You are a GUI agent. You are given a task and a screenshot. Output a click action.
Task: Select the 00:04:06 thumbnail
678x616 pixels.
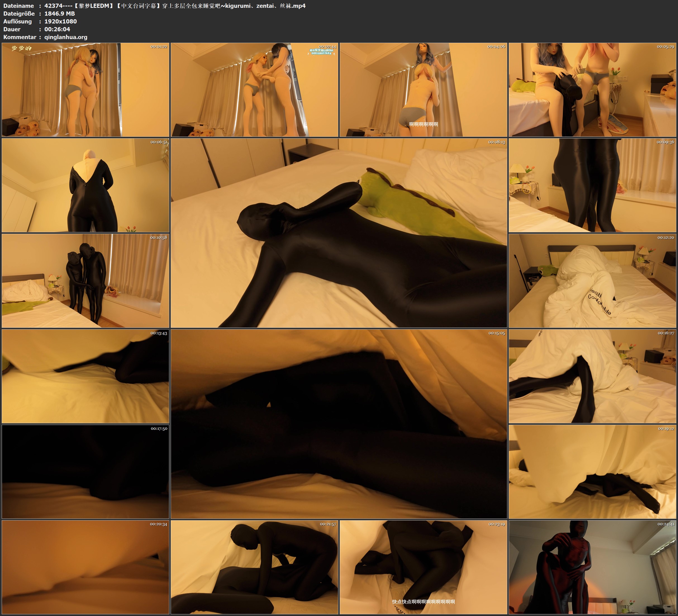[423, 89]
